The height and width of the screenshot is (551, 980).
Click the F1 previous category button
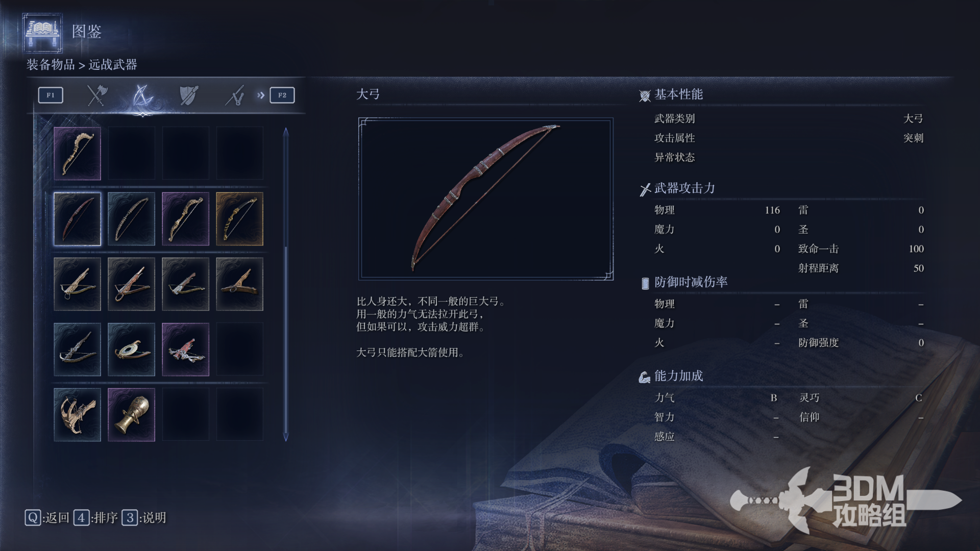click(x=51, y=95)
